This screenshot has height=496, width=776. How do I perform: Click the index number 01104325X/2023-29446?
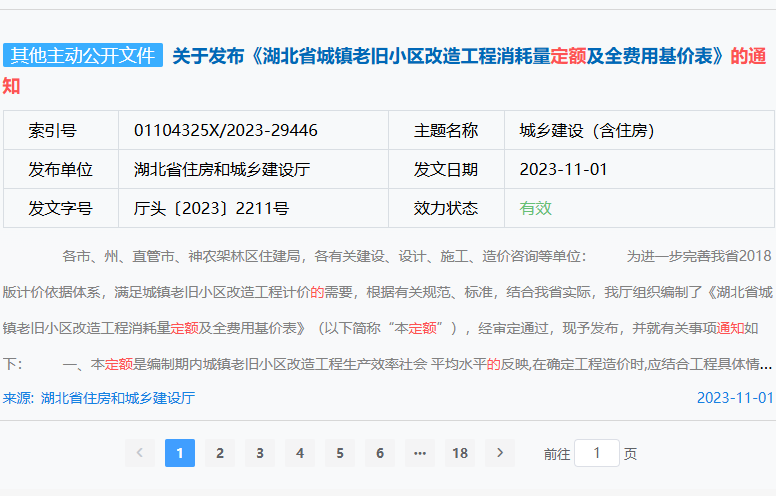226,130
